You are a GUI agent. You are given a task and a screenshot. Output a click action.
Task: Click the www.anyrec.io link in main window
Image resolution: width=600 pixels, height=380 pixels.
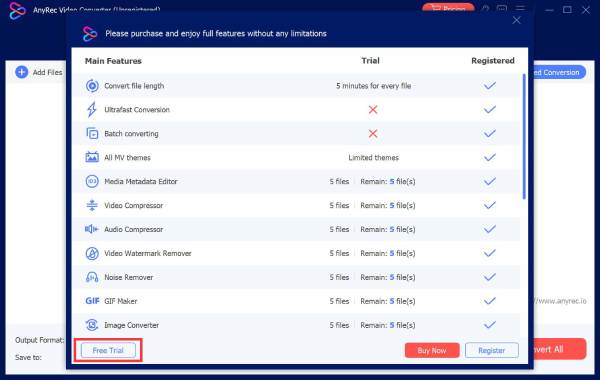(x=560, y=301)
